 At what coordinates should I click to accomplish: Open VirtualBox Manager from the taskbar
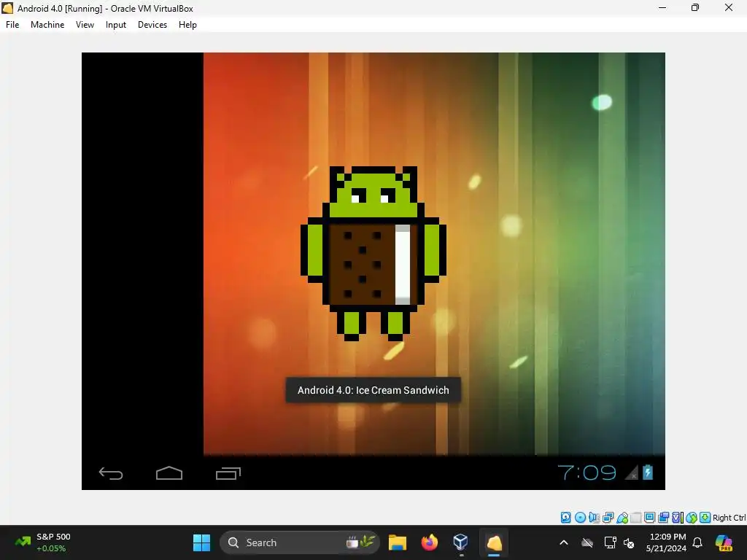461,542
